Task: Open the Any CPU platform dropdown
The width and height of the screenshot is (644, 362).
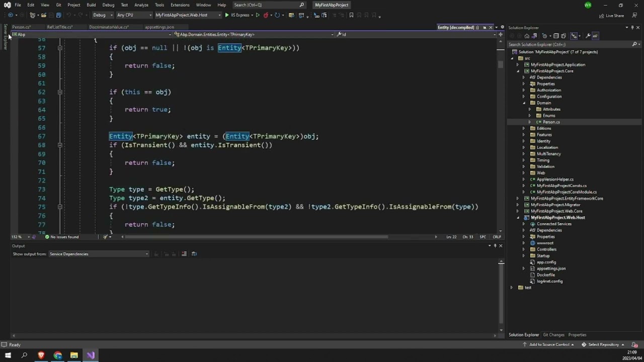Action: 134,15
